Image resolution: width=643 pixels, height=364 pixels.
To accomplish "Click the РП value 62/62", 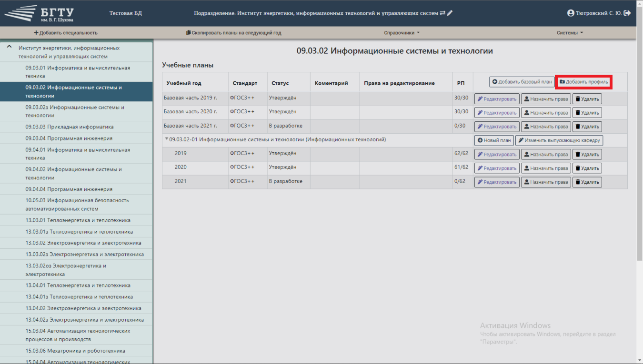I will coord(462,153).
